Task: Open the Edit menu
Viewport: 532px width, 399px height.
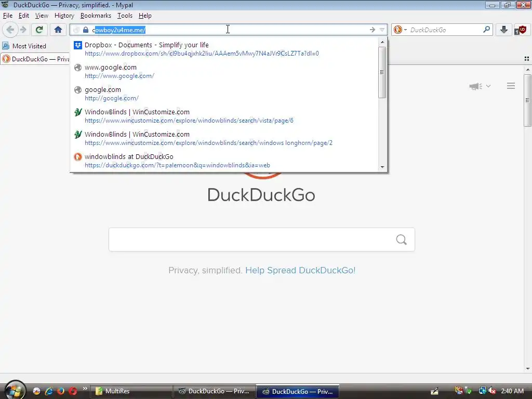Action: (23, 16)
